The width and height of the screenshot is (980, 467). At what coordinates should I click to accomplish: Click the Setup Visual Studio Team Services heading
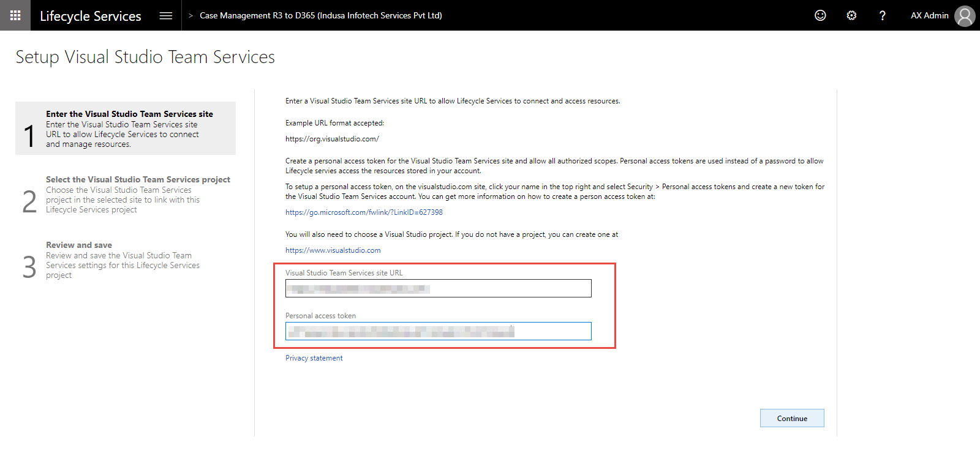[145, 57]
